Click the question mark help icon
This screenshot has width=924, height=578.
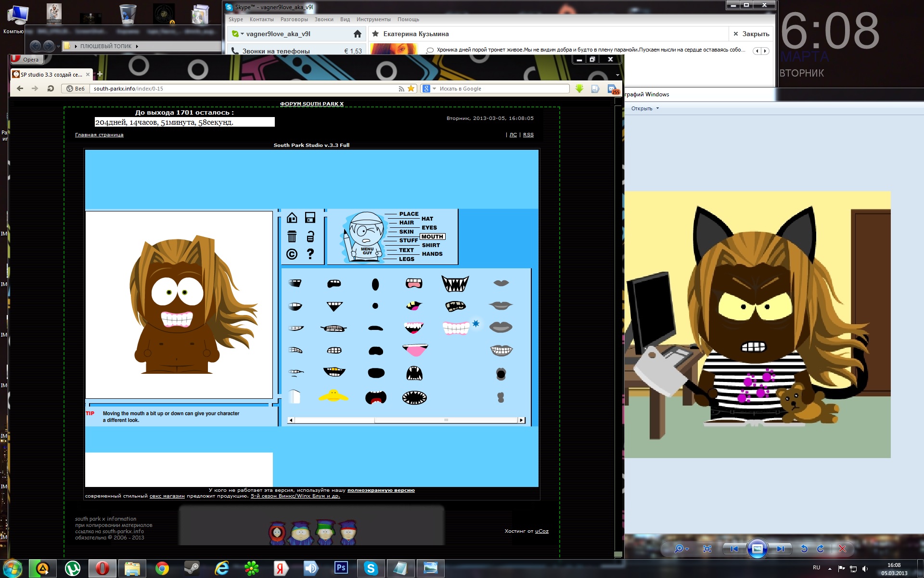coord(310,254)
